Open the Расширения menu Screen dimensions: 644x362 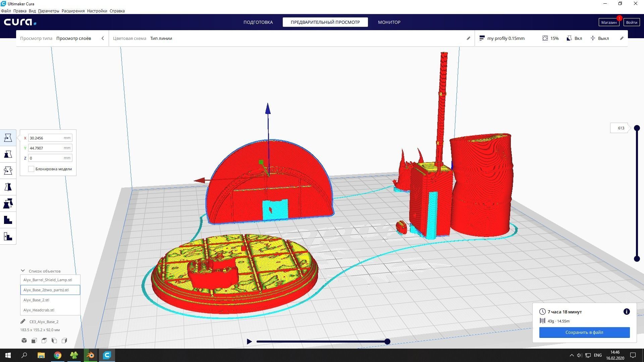click(x=73, y=11)
